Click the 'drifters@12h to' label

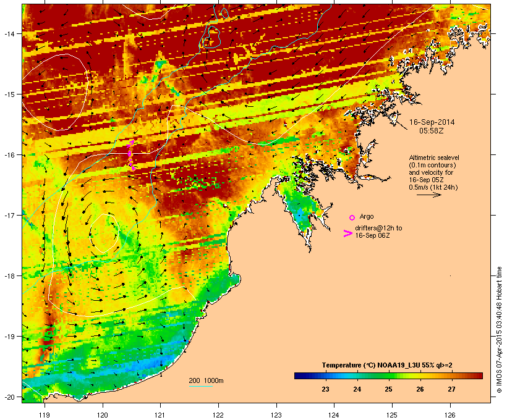click(378, 228)
